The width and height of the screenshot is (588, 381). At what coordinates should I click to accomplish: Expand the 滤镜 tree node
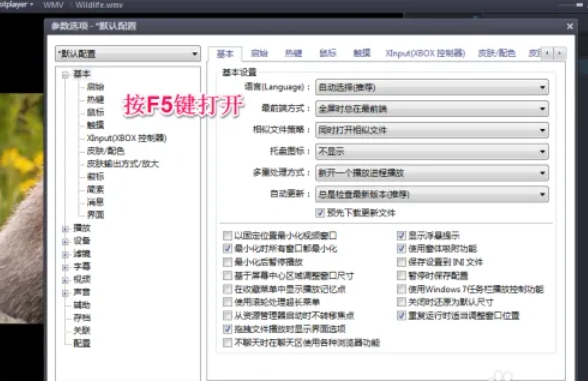coord(65,255)
